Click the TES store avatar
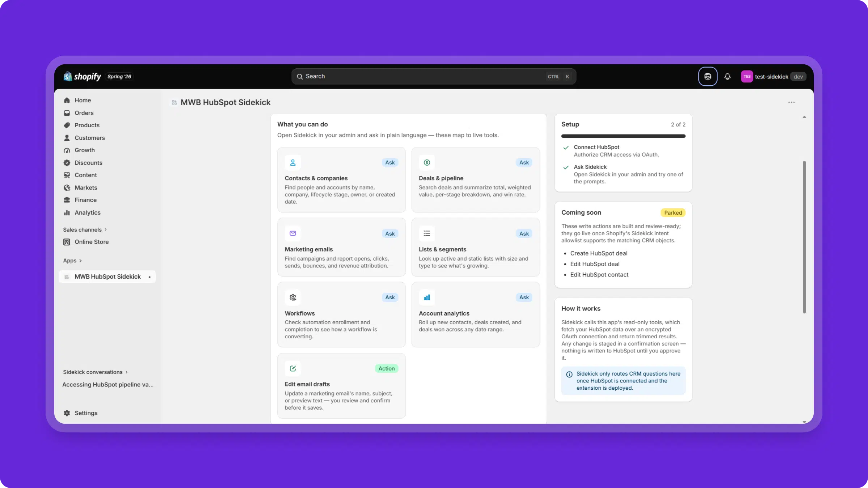 pos(747,76)
